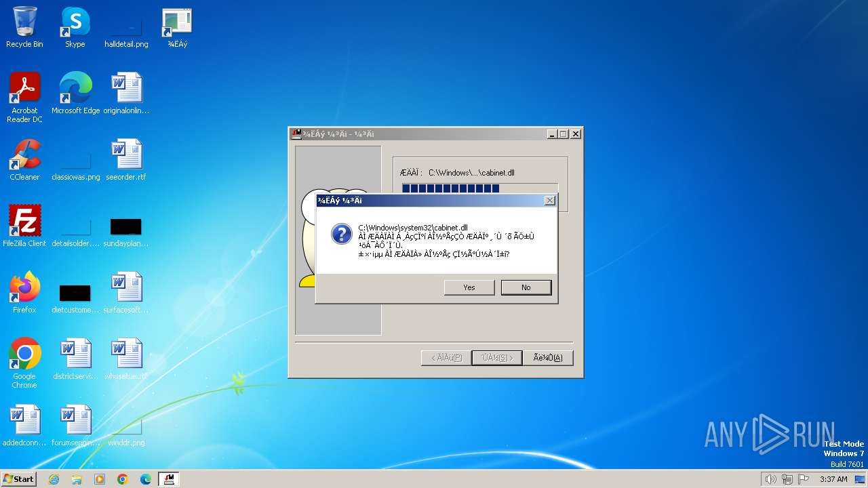This screenshot has width=868, height=488.
Task: Open Microsoft Edge desktop shortcut
Action: 75,94
